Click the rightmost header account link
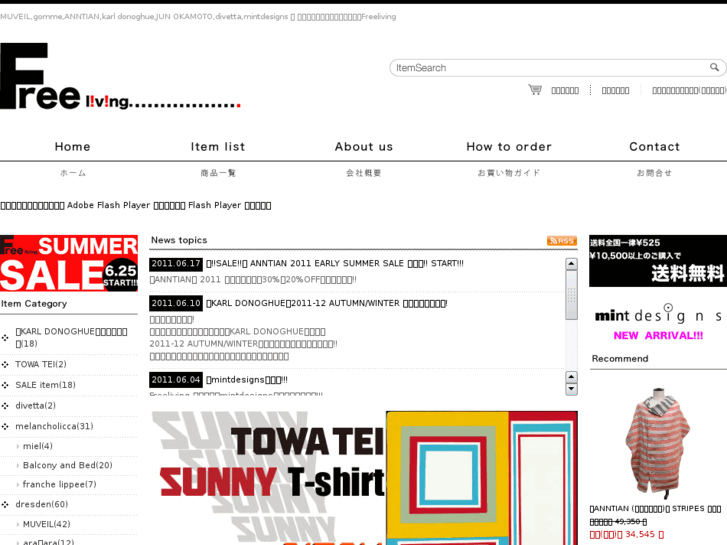 pos(689,90)
